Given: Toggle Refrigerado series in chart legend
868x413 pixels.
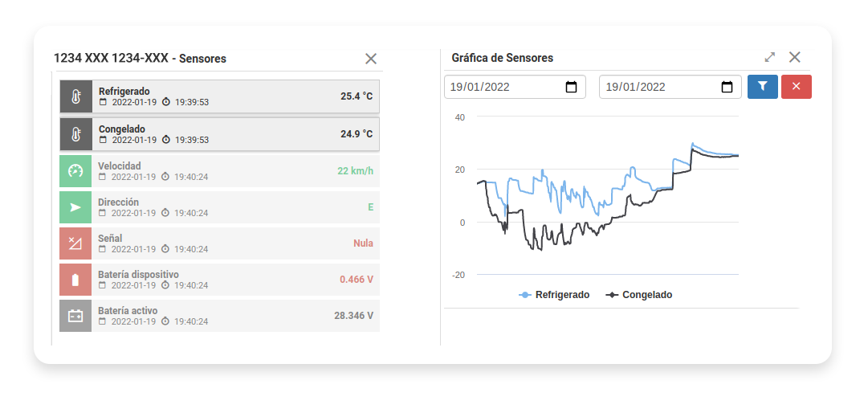Looking at the screenshot, I should (554, 295).
